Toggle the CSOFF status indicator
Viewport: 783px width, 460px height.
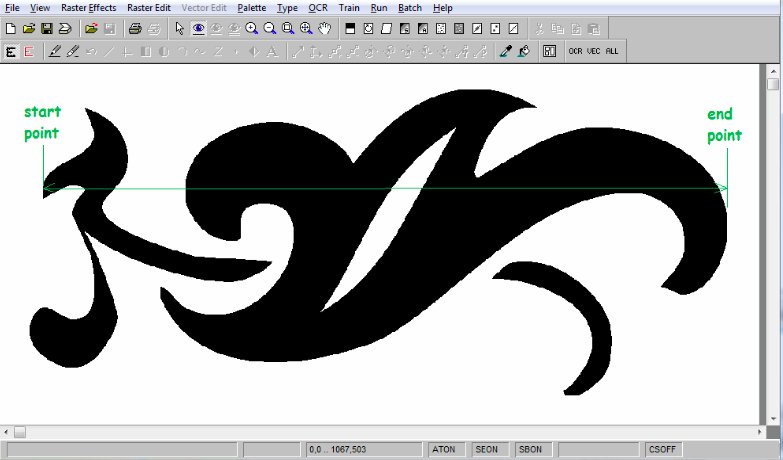coord(662,450)
